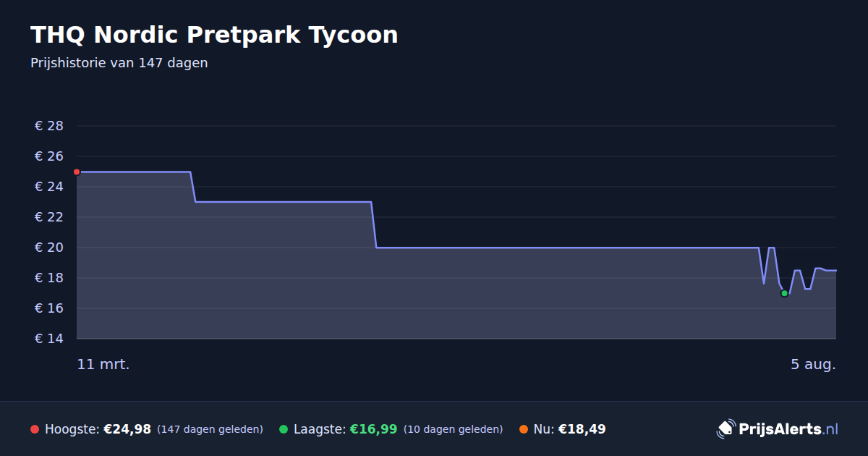Click the red highest-price dot on the chart

point(77,172)
